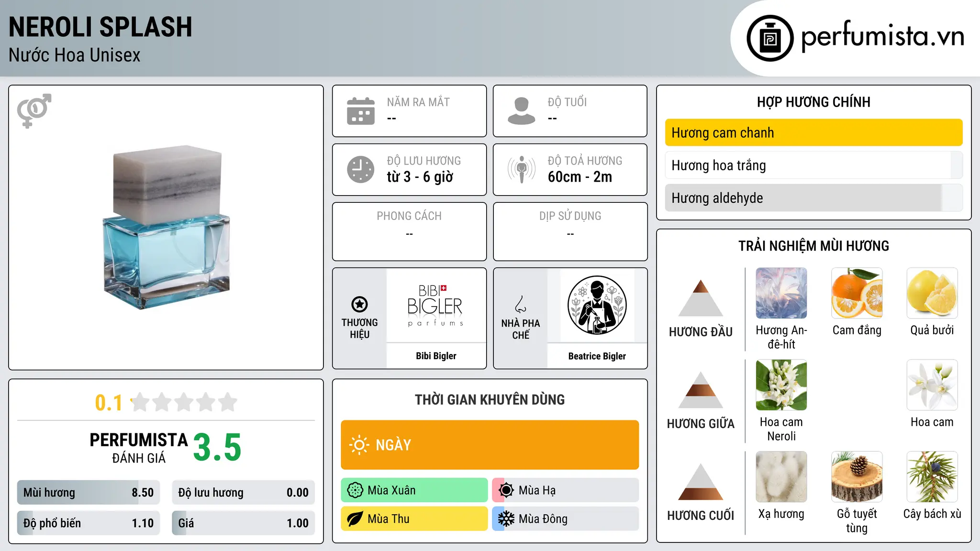
Task: Click the Nước Hoa Unisex subtitle
Action: coord(75,55)
